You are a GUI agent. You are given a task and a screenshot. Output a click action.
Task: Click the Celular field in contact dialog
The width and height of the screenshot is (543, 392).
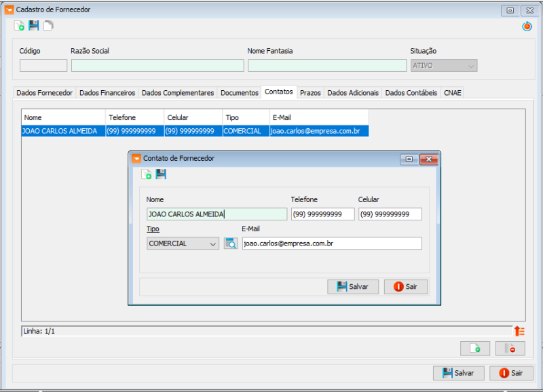[390, 214]
